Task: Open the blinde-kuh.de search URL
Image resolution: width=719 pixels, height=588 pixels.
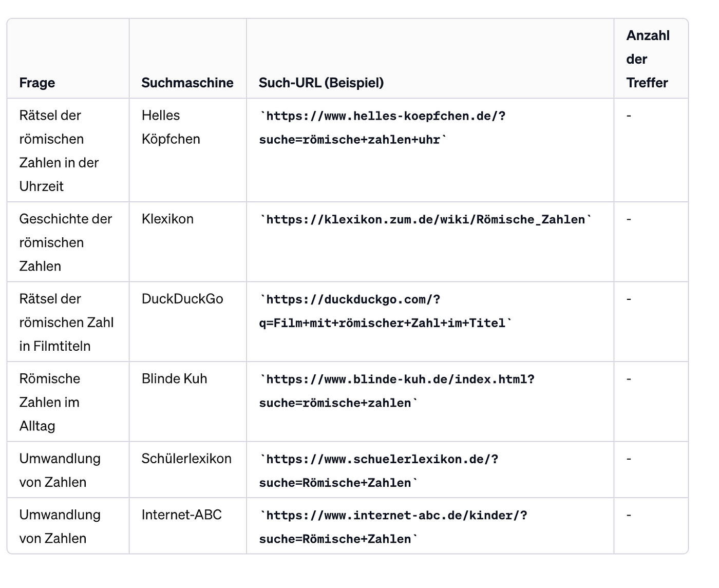Action: point(396,391)
